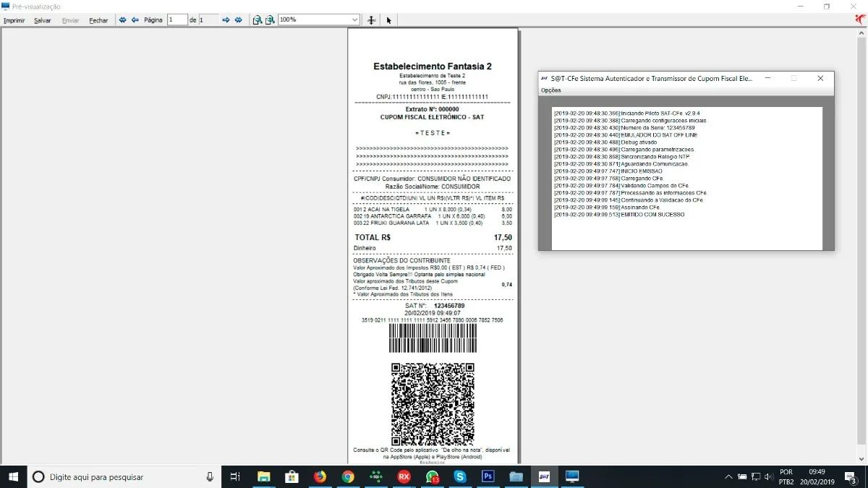Go to the next page arrow

[226, 20]
